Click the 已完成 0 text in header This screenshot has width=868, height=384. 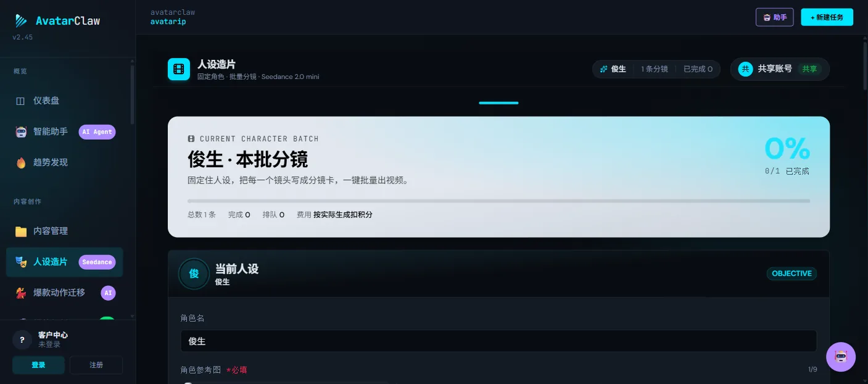(x=698, y=69)
